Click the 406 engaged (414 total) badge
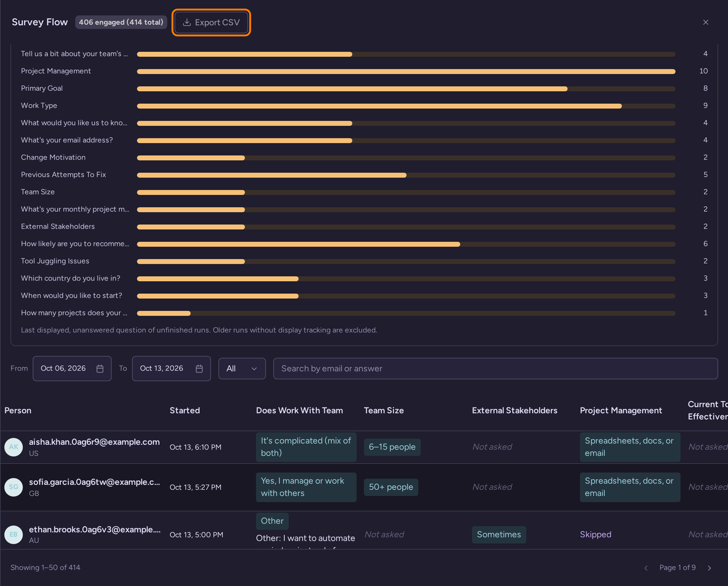The width and height of the screenshot is (728, 586). coord(121,22)
